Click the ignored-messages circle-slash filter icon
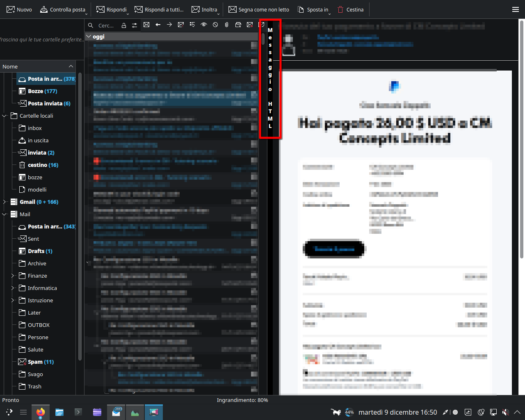Viewport: 525px width, 420px height. [x=215, y=25]
